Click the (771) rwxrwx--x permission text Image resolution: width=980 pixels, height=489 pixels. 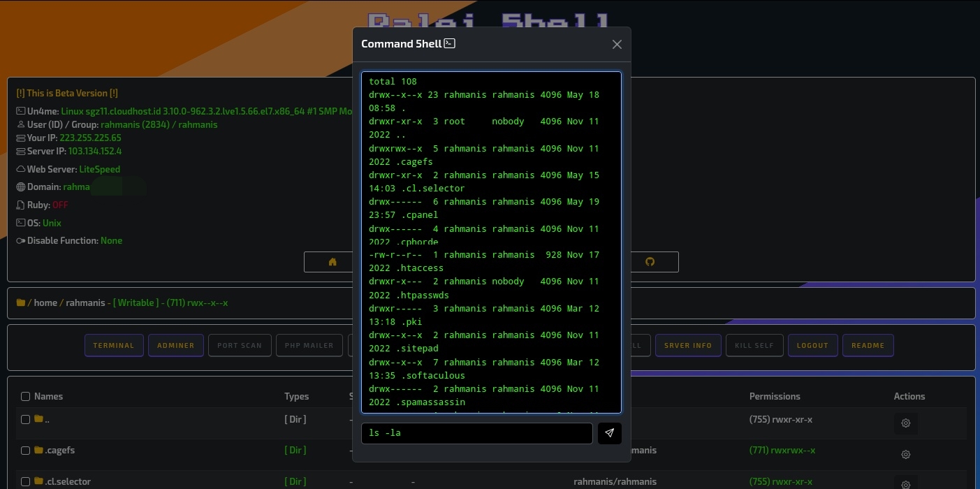[x=782, y=451]
